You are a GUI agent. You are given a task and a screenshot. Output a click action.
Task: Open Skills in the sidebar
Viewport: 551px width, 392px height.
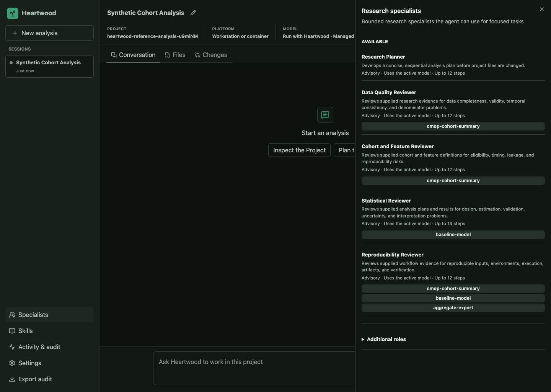49,331
